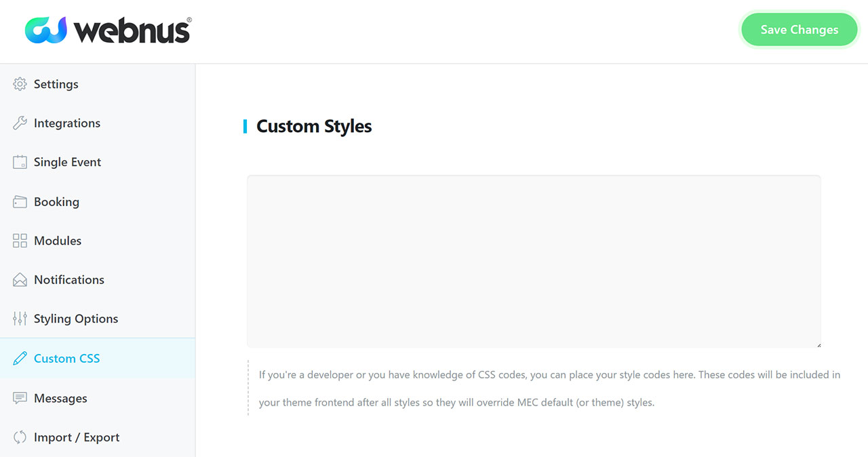Click the textarea resize handle corner

(x=818, y=345)
